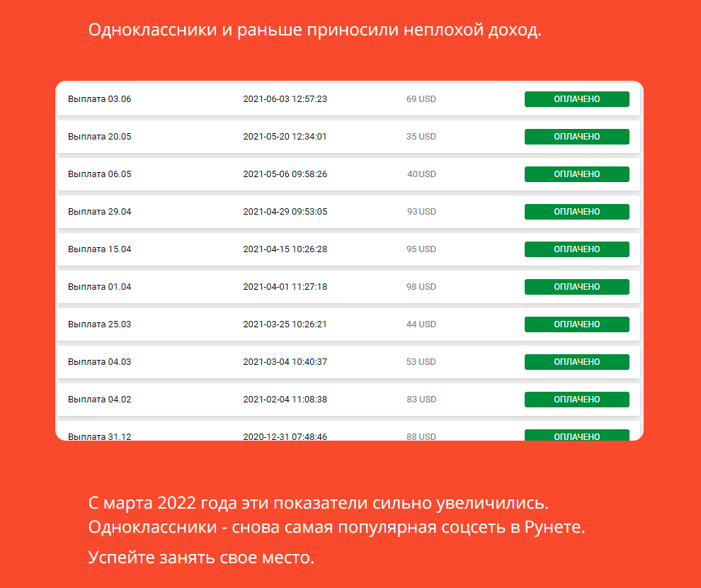Click the ОПЛАЧЕНО button for Выплата 04.02
Screen dimensions: 701x588
click(576, 399)
